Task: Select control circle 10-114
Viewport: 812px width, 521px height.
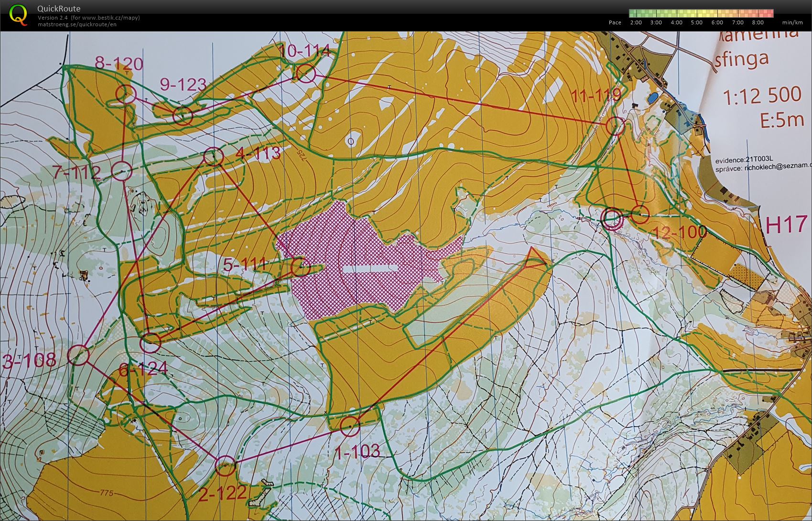Action: (x=306, y=74)
